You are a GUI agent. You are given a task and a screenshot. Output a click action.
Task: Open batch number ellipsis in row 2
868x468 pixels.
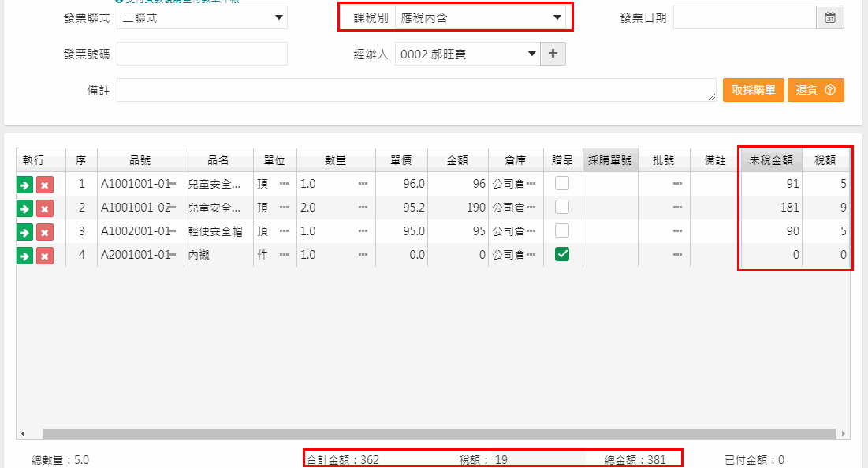677,207
